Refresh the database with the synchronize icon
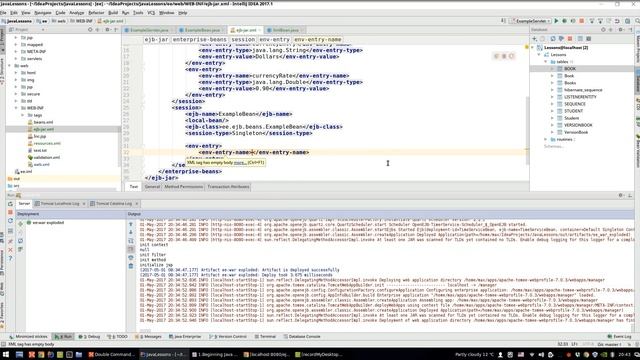This screenshot has height=360, width=640. (x=553, y=38)
